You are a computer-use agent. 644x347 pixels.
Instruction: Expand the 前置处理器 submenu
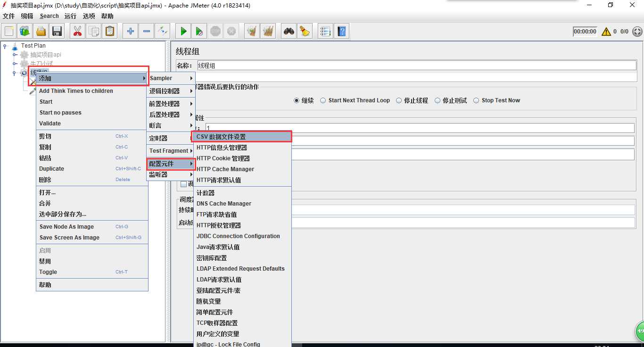coord(171,104)
